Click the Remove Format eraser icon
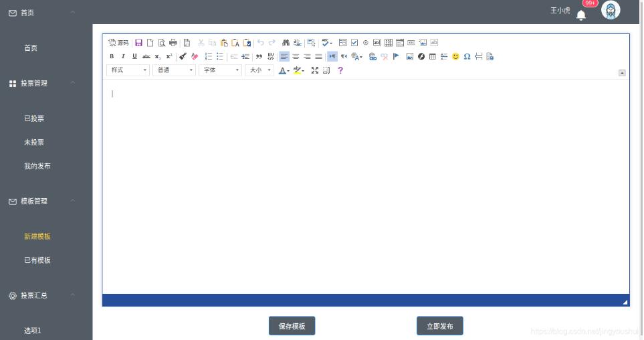This screenshot has width=644, height=340. point(194,57)
